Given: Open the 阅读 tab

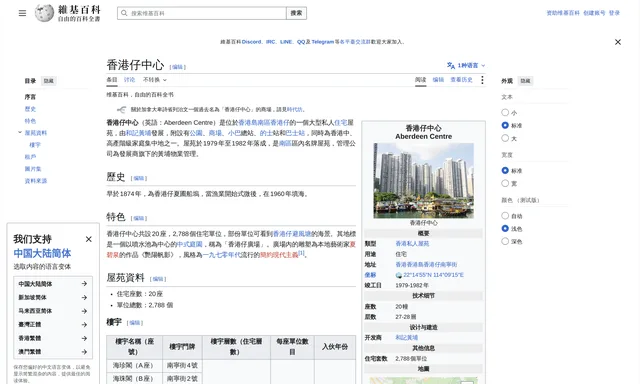Looking at the screenshot, I should [x=420, y=80].
